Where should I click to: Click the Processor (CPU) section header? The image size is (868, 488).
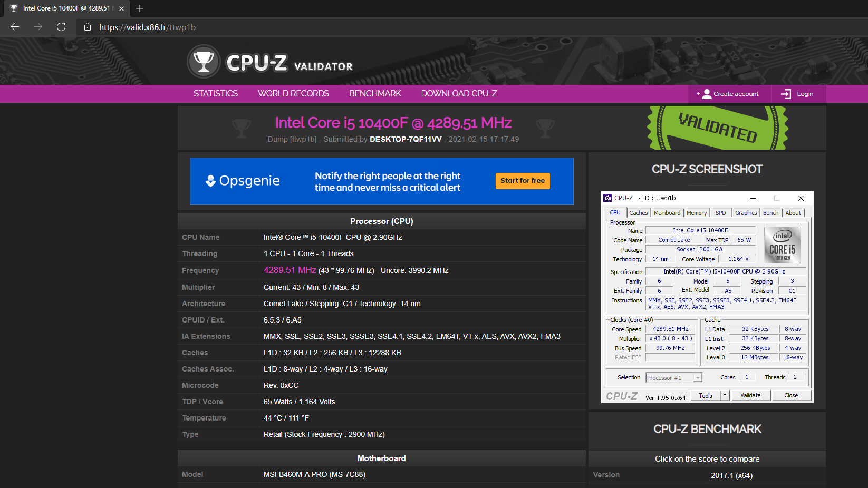pos(382,221)
